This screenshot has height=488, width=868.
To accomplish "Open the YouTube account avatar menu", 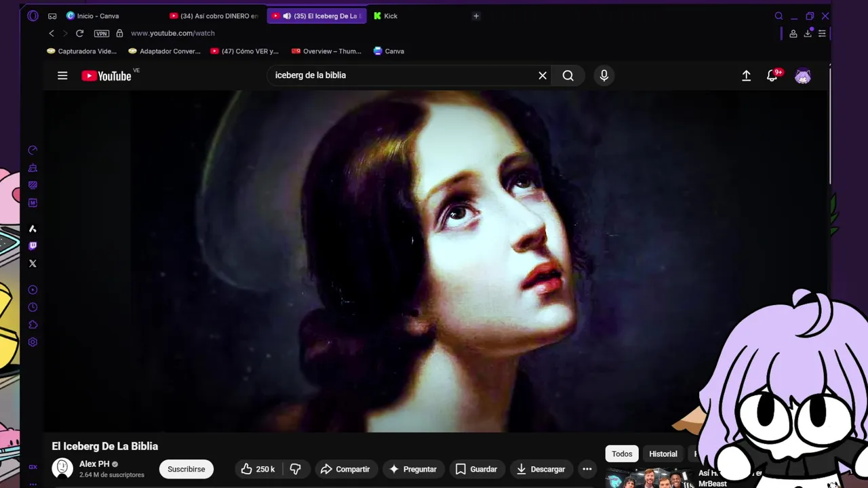I will click(x=803, y=76).
